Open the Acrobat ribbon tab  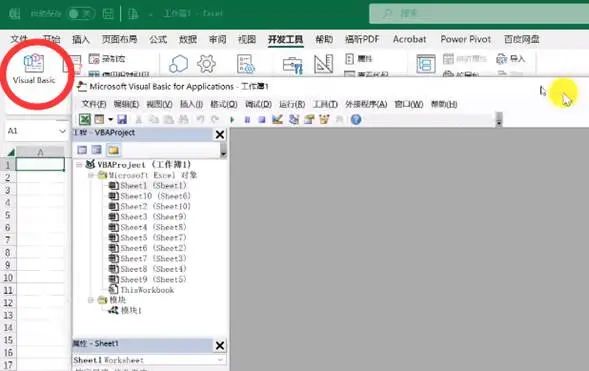[409, 39]
